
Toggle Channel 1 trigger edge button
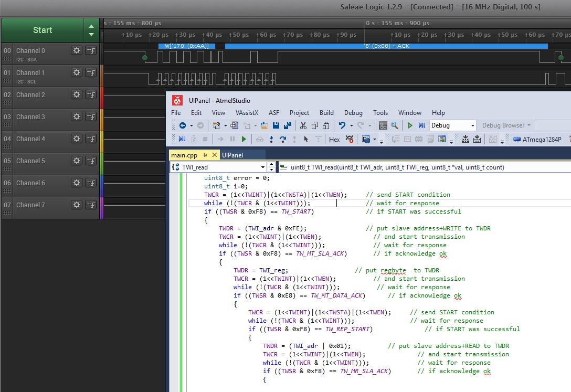coord(91,72)
